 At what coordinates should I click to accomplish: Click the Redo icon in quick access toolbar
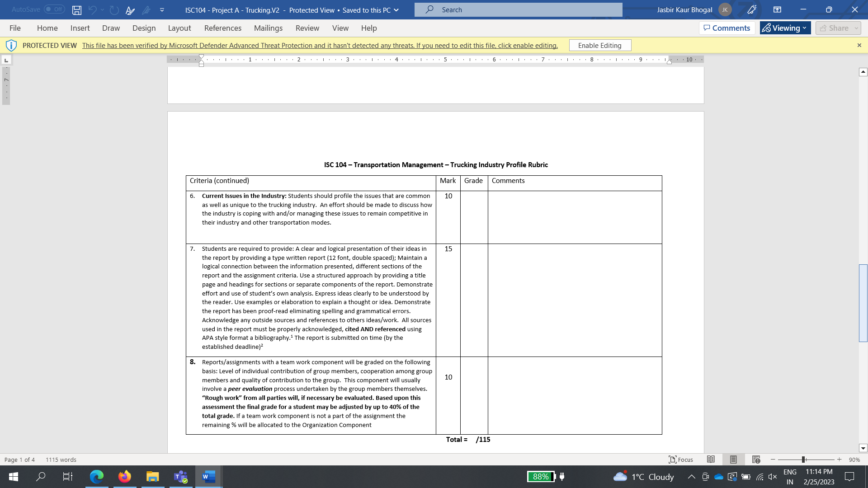(114, 9)
